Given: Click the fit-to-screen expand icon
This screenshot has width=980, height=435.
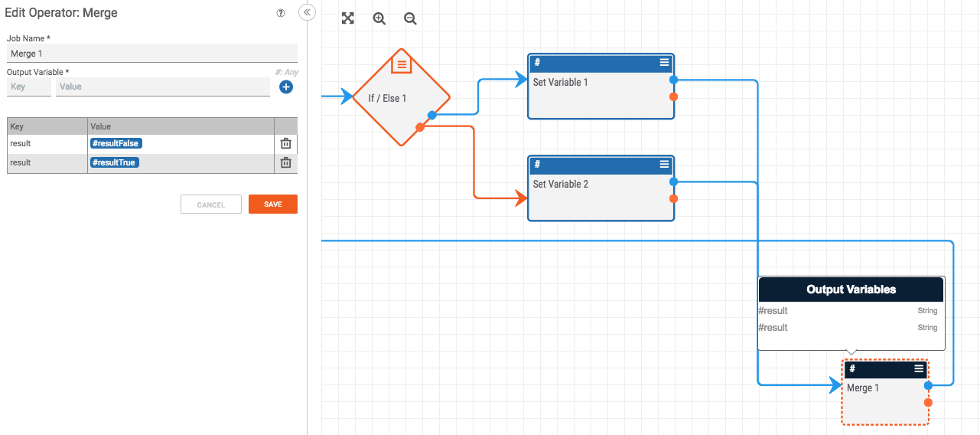Looking at the screenshot, I should [x=348, y=18].
